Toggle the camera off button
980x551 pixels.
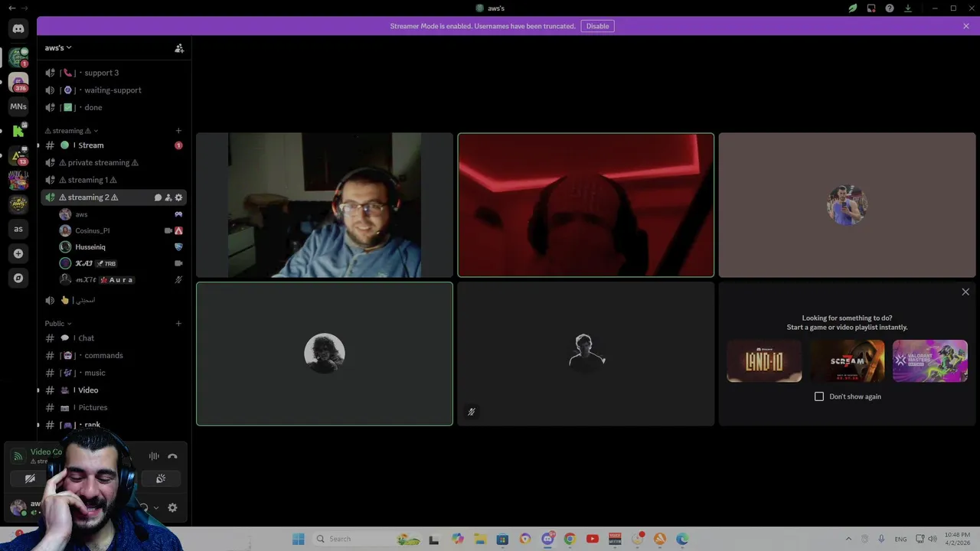pos(30,478)
